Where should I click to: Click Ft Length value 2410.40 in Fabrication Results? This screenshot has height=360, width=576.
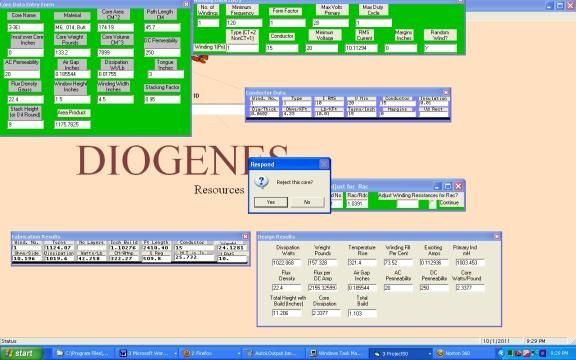156,248
